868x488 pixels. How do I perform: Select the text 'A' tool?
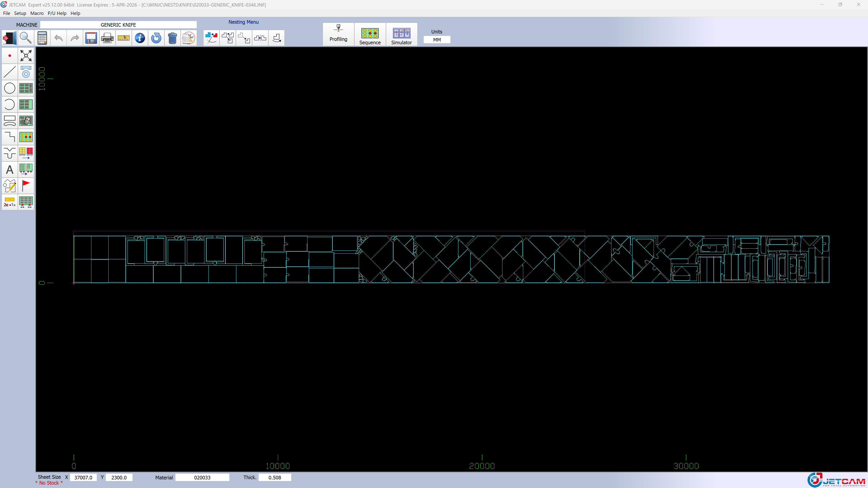click(x=9, y=169)
